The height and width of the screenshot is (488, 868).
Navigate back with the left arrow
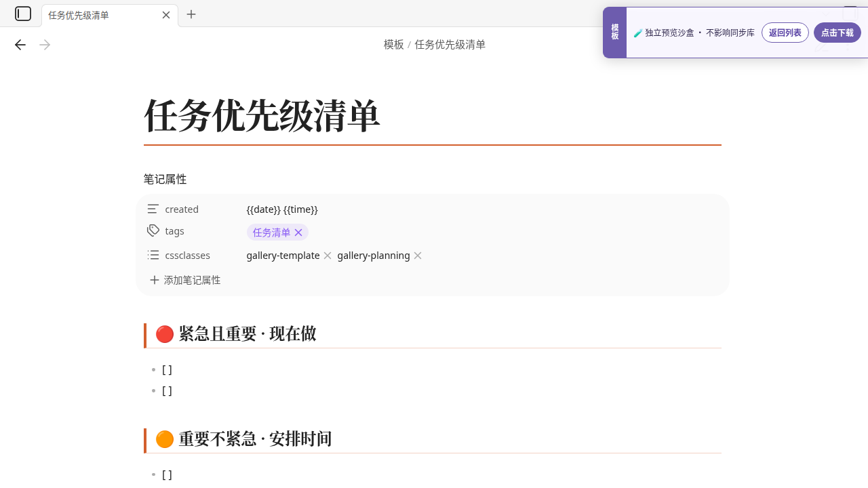pos(20,45)
